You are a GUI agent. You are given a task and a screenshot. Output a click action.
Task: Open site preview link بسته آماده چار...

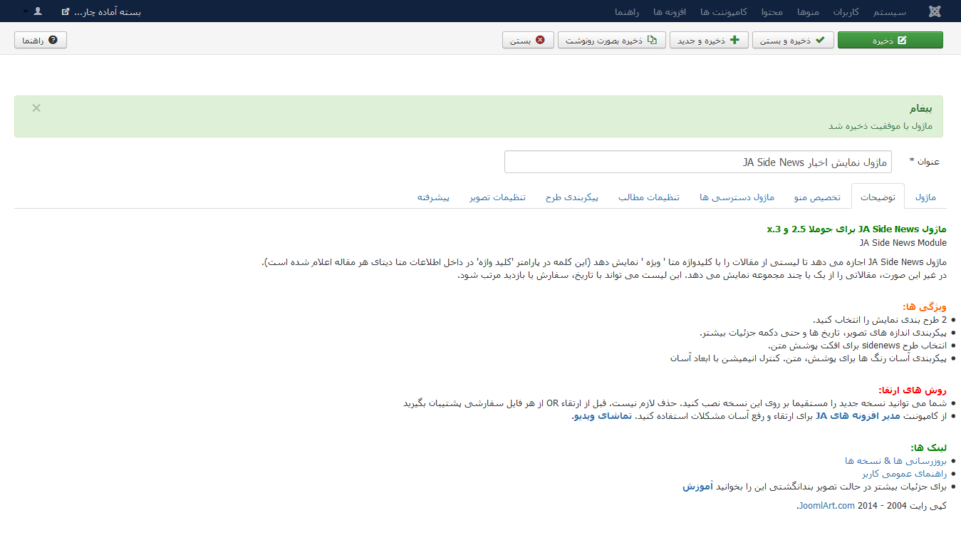pyautogui.click(x=101, y=11)
